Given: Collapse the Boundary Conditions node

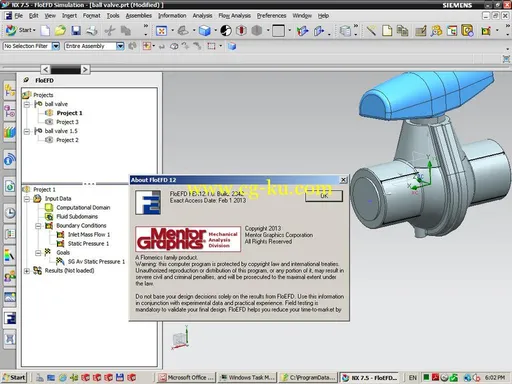Looking at the screenshot, I should click(x=38, y=226).
